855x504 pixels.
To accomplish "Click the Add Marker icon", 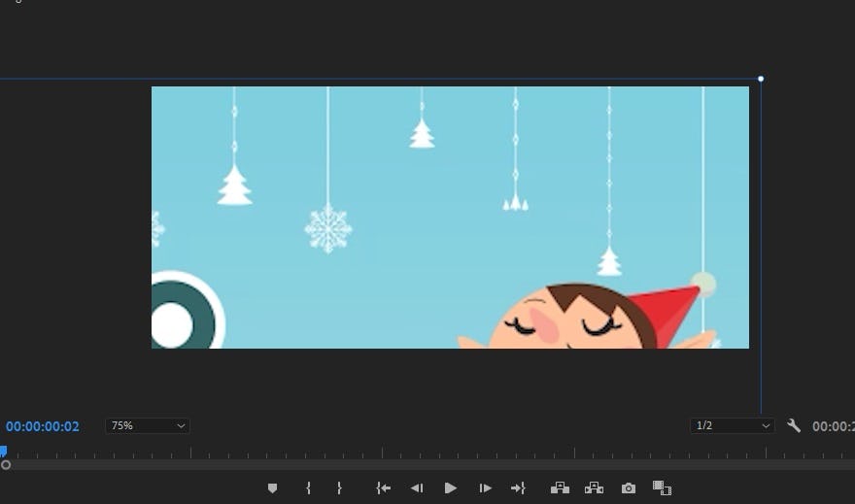I will pos(272,488).
